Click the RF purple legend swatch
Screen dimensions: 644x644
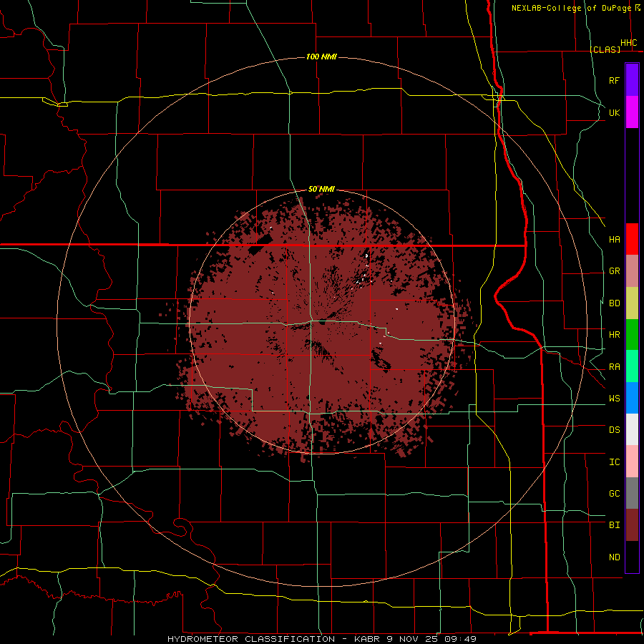[632, 80]
